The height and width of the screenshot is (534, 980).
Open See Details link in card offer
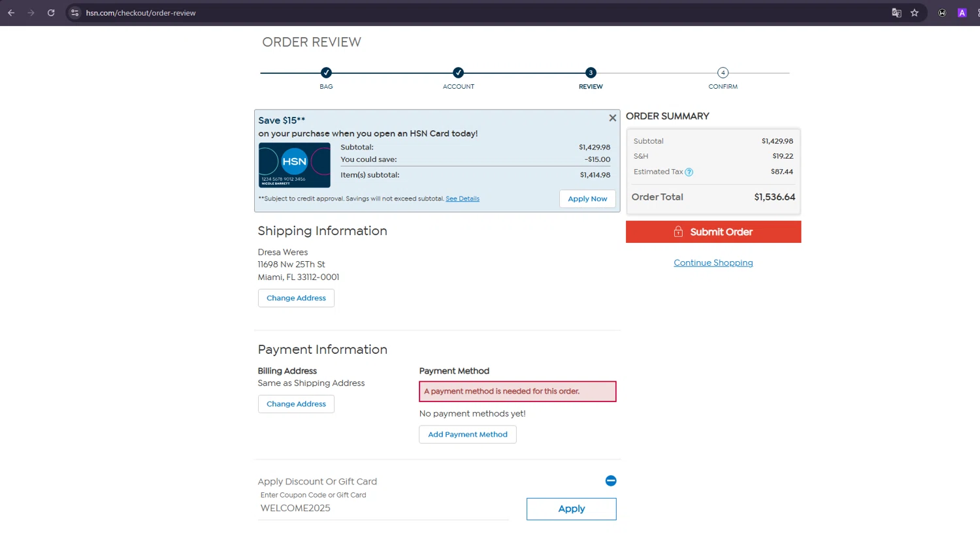463,198
